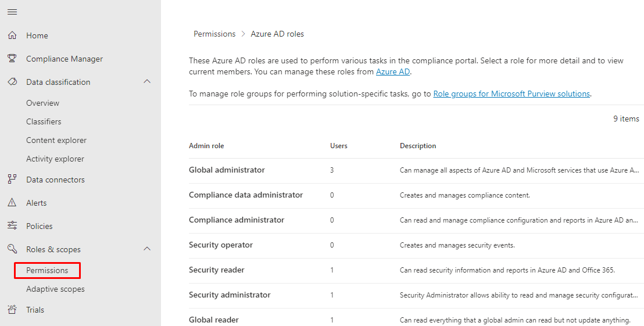This screenshot has width=644, height=326.
Task: Open Content explorer under Data classification
Action: pyautogui.click(x=56, y=140)
